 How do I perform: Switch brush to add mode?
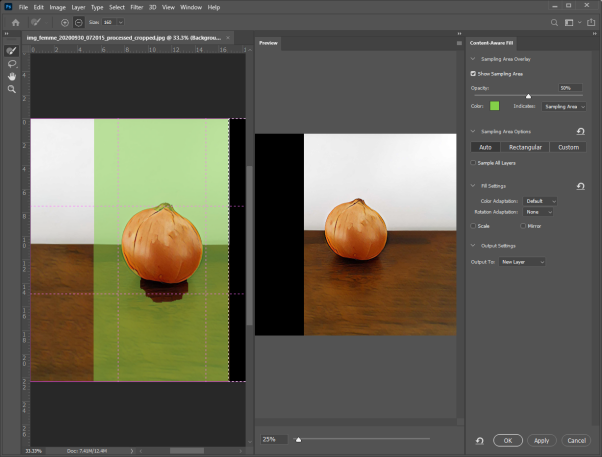(64, 23)
